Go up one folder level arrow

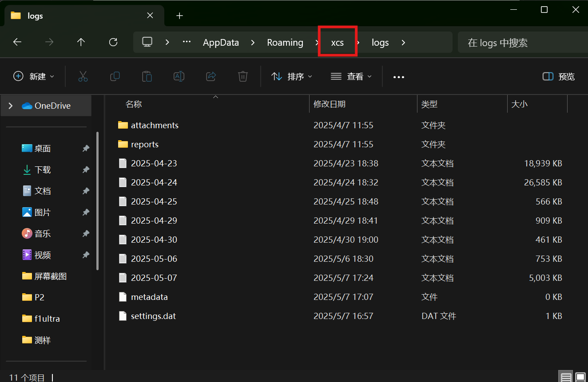click(81, 42)
